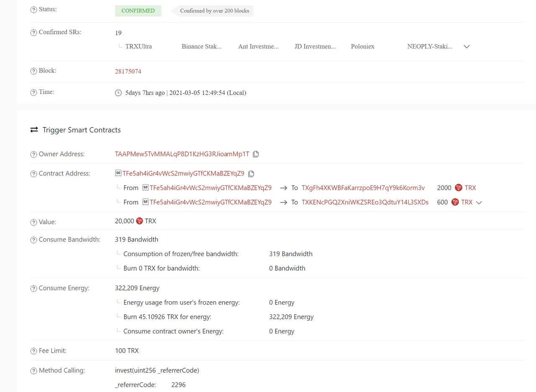The width and height of the screenshot is (536, 392).
Task: Click the CONFIRMED status badge
Action: tap(138, 10)
